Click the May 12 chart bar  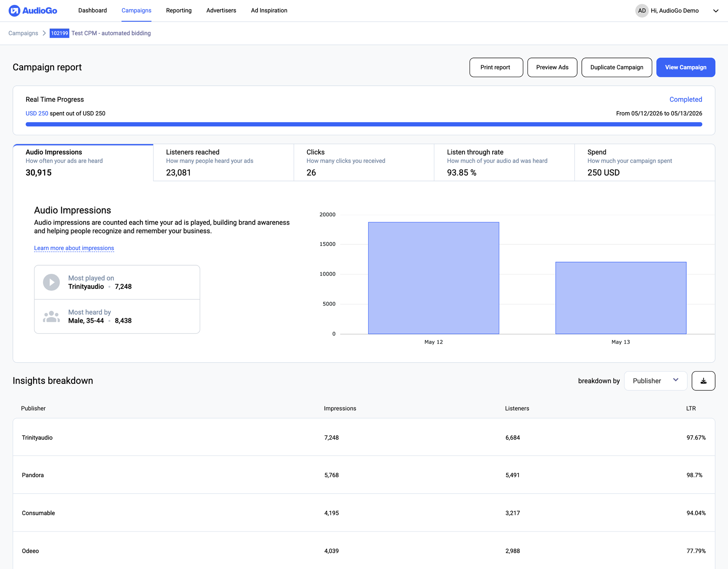pyautogui.click(x=434, y=278)
